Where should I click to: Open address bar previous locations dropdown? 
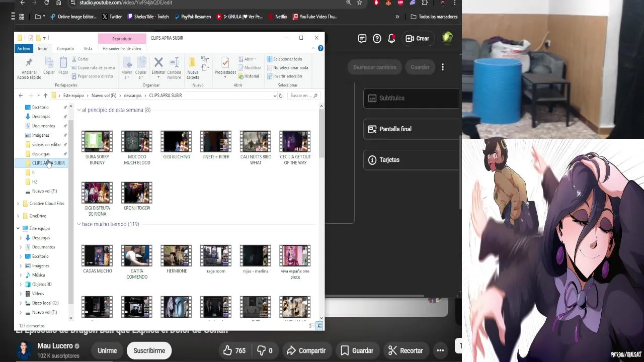click(275, 96)
